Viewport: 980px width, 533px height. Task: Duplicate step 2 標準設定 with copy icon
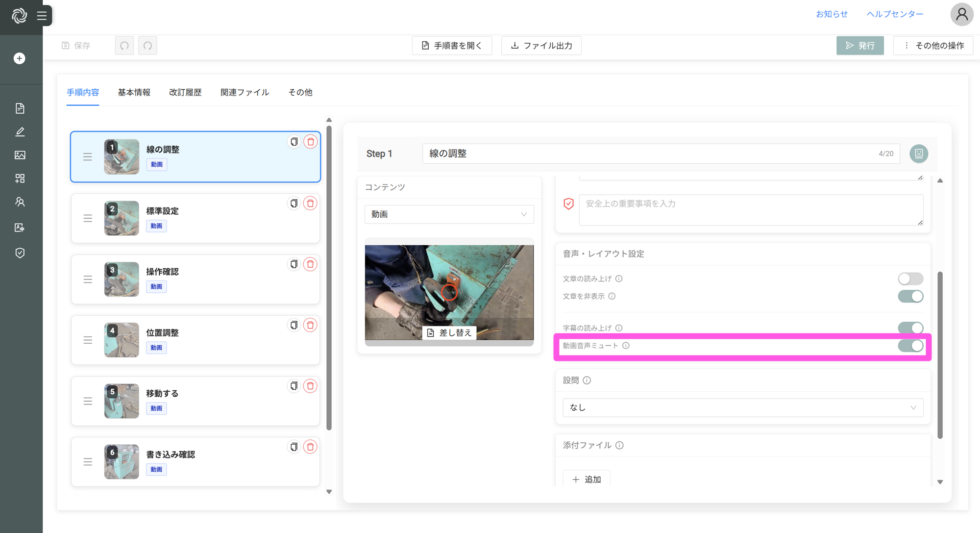[x=294, y=203]
